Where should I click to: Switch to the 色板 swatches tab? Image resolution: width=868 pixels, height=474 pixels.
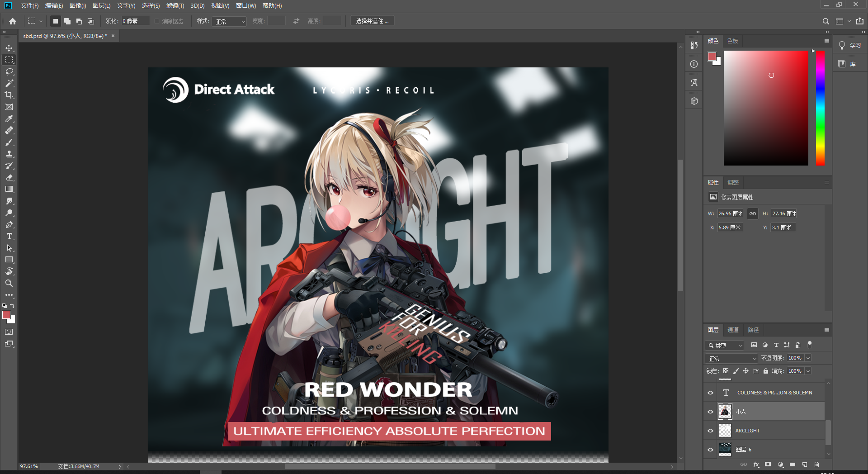pyautogui.click(x=732, y=41)
